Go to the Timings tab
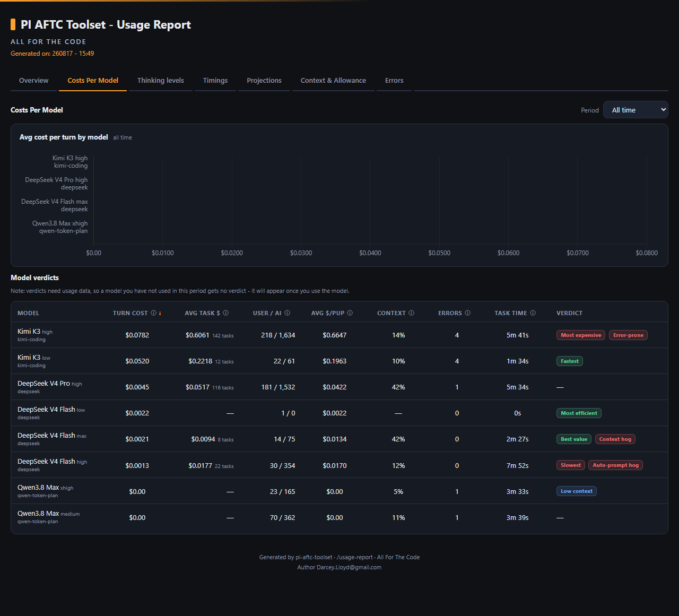The height and width of the screenshot is (616, 679). (x=215, y=81)
